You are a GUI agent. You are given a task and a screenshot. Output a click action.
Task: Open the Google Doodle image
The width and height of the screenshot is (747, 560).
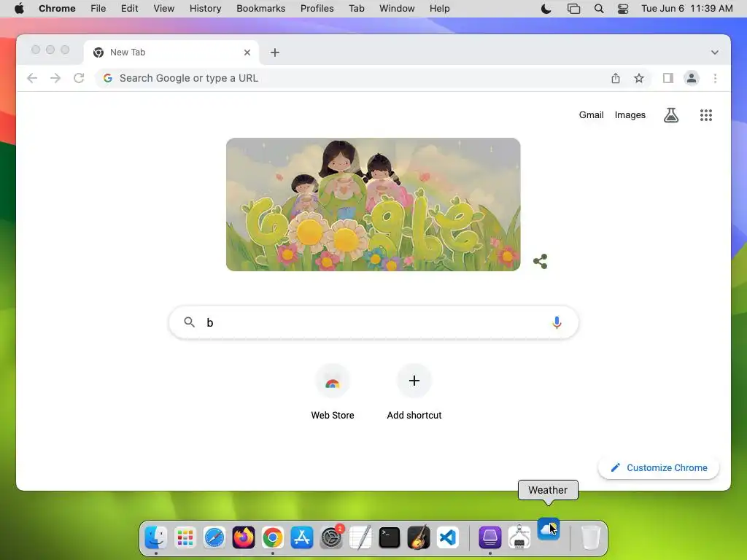click(373, 204)
